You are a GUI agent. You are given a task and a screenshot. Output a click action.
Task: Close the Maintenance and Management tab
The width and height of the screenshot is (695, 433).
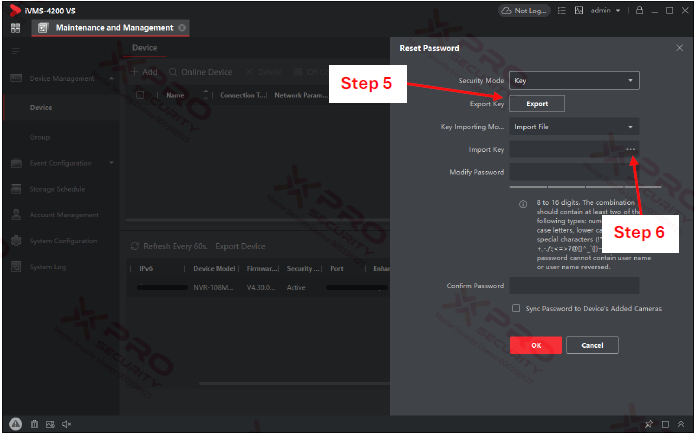pyautogui.click(x=182, y=27)
